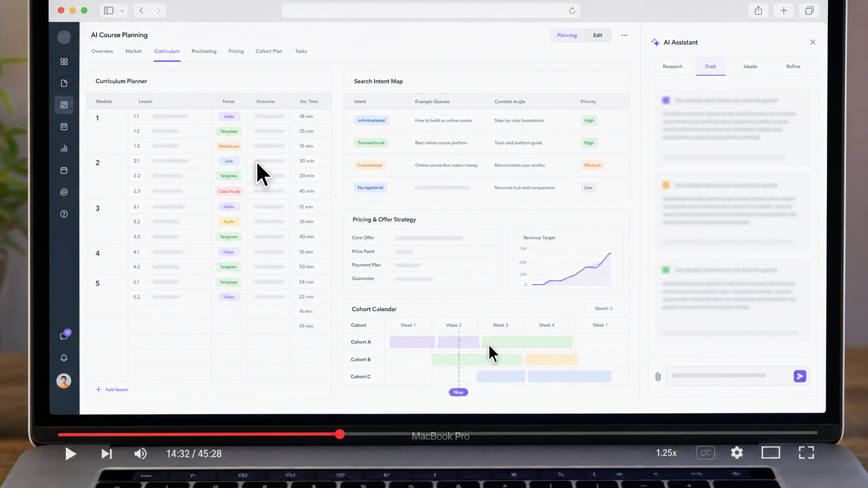This screenshot has width=868, height=488.
Task: Click the Revenue Target chart
Action: (x=566, y=261)
